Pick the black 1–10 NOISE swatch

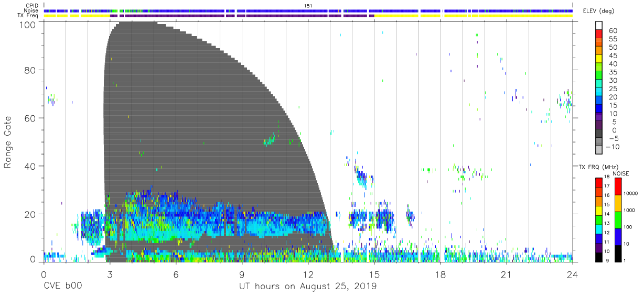(618, 252)
